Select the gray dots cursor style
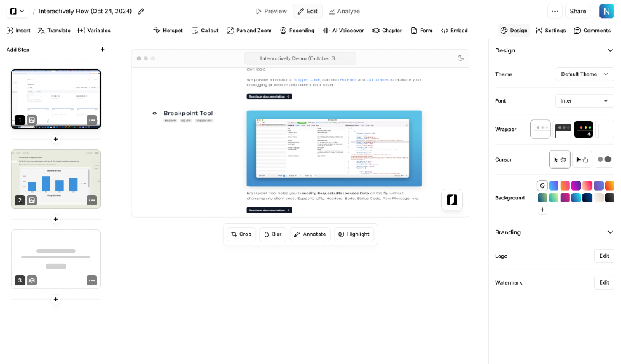This screenshot has height=364, width=621. click(604, 159)
